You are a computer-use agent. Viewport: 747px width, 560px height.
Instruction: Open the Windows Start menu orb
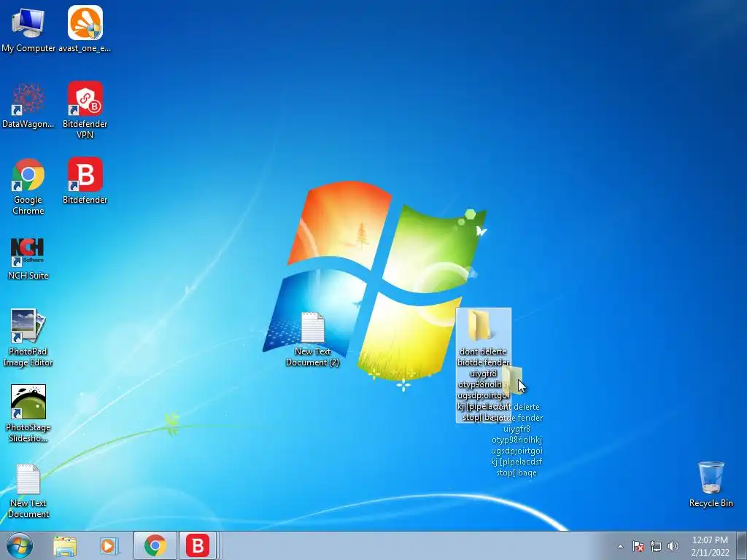[20, 545]
